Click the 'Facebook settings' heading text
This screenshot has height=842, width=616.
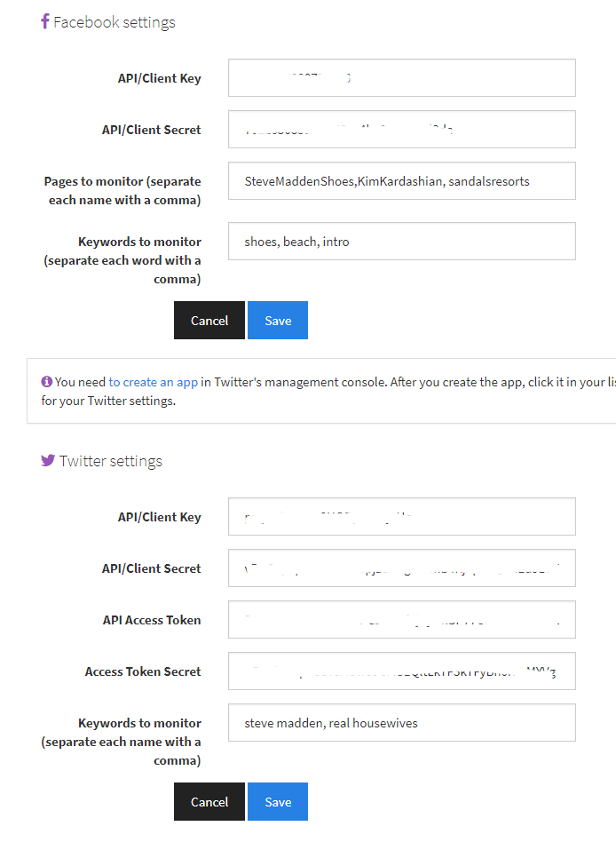coord(115,22)
